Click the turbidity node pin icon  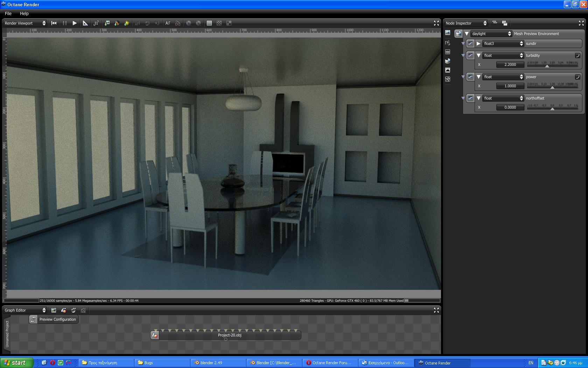point(470,55)
